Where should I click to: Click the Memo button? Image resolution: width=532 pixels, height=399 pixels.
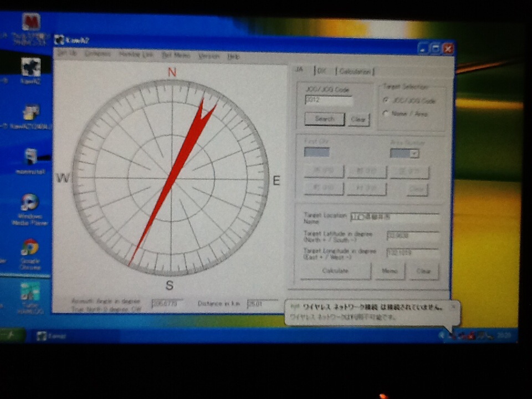tap(390, 272)
